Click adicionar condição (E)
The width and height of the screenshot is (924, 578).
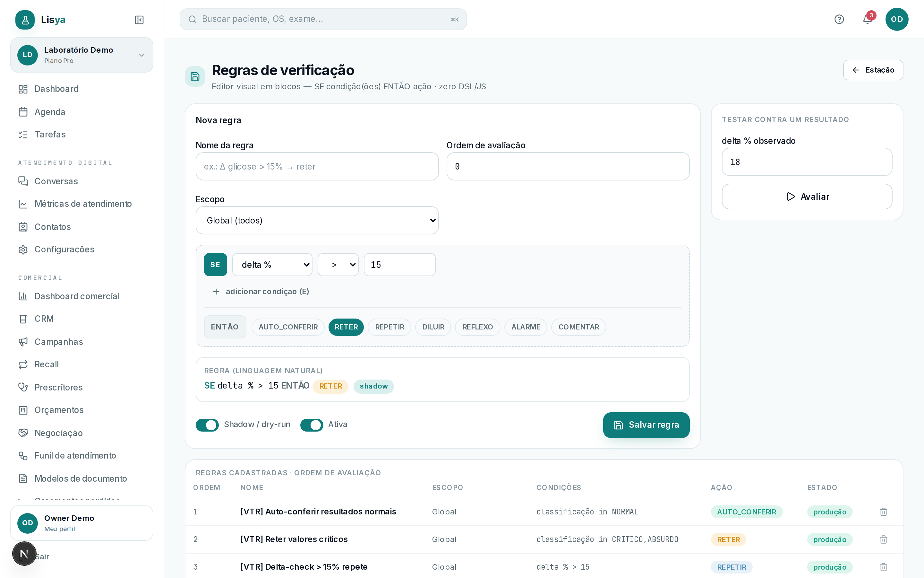point(261,292)
